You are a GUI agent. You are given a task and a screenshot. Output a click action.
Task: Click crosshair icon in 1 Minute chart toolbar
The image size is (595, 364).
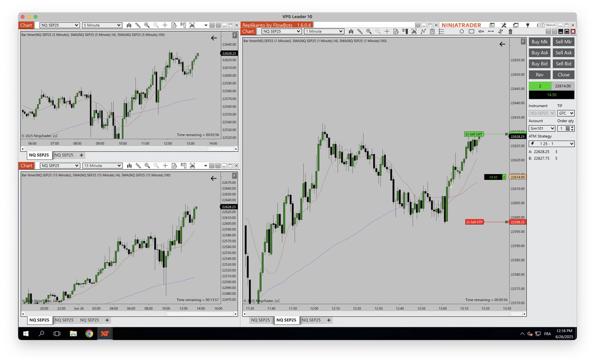[x=387, y=31]
